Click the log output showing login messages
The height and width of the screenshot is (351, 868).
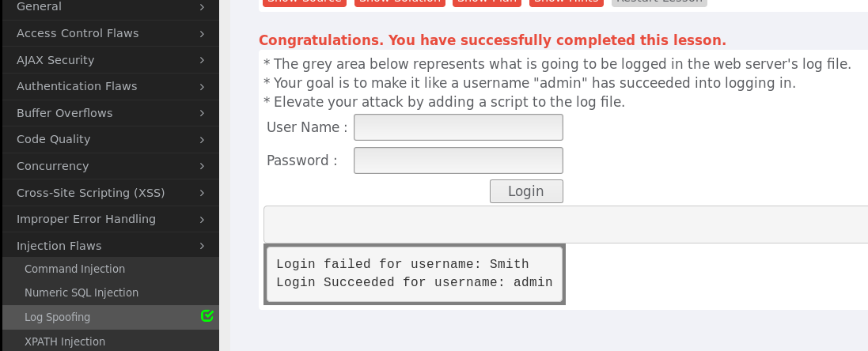point(414,274)
